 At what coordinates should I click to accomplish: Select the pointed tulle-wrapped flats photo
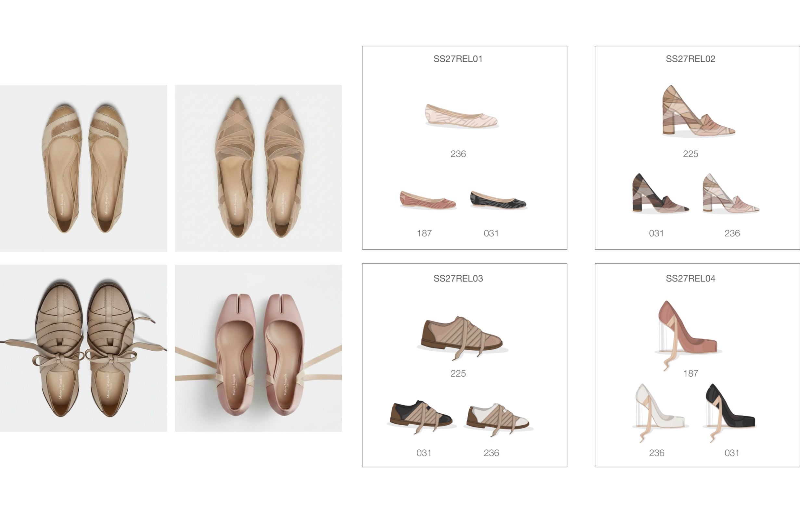tap(258, 168)
